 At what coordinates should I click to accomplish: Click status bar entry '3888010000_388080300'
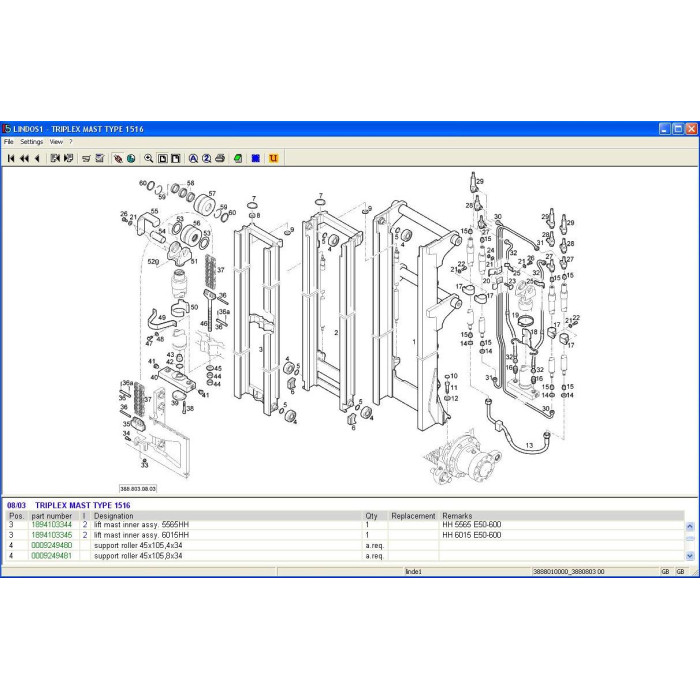(x=569, y=571)
